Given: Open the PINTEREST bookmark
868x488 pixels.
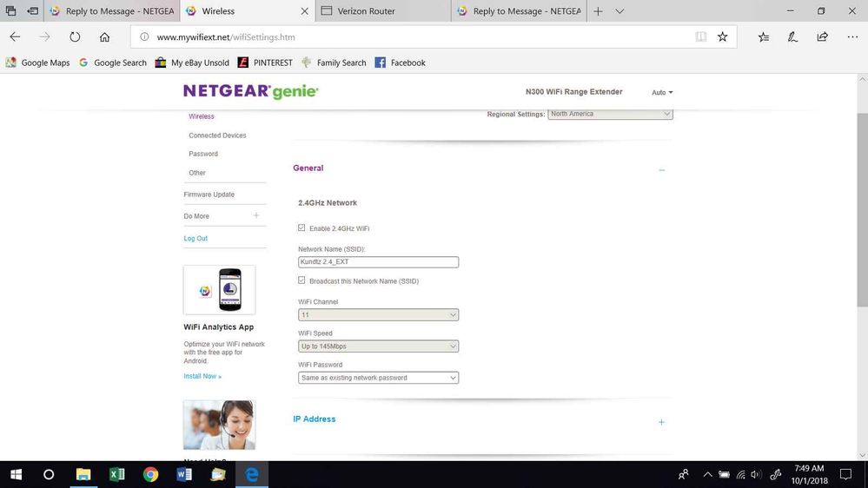Looking at the screenshot, I should tap(265, 63).
